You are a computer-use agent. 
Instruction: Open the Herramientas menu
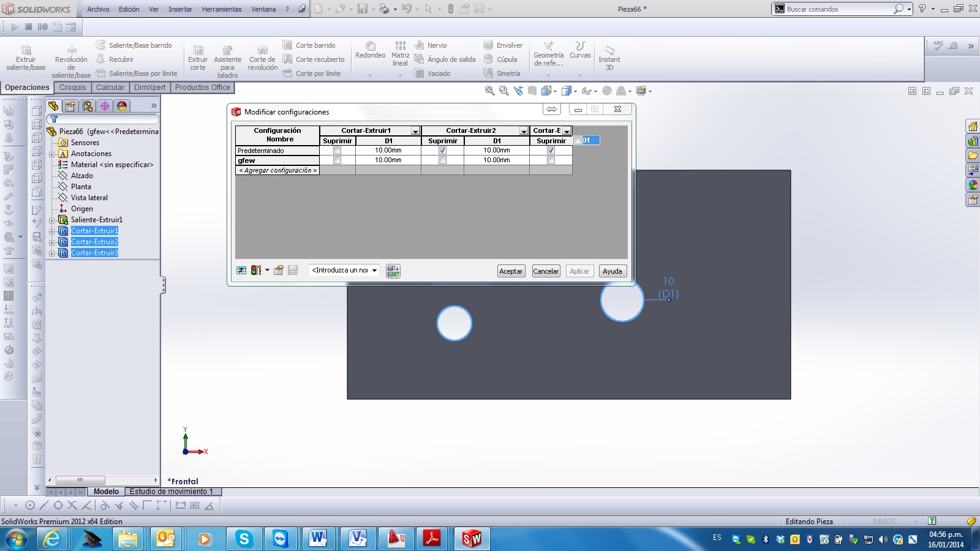[222, 9]
